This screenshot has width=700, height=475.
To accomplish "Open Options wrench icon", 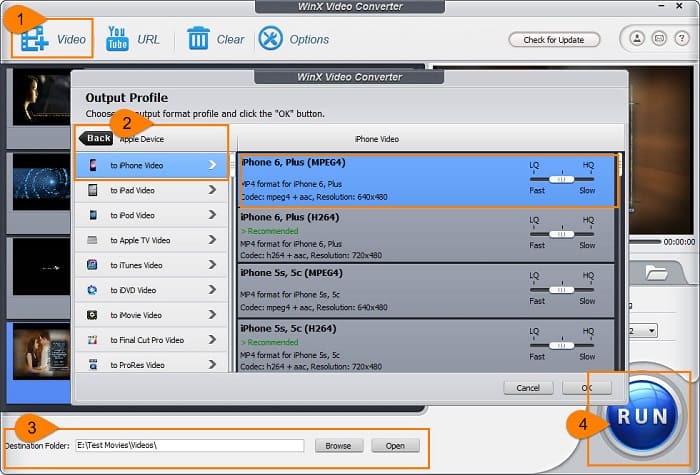I will click(x=271, y=38).
